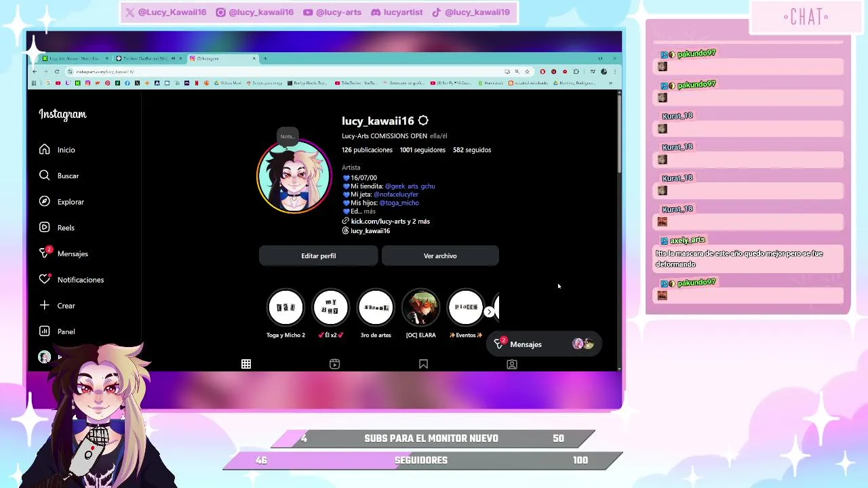This screenshot has height=488, width=868.
Task: Switch to the Lucy-Arts Stream browser tab
Action: (x=75, y=58)
